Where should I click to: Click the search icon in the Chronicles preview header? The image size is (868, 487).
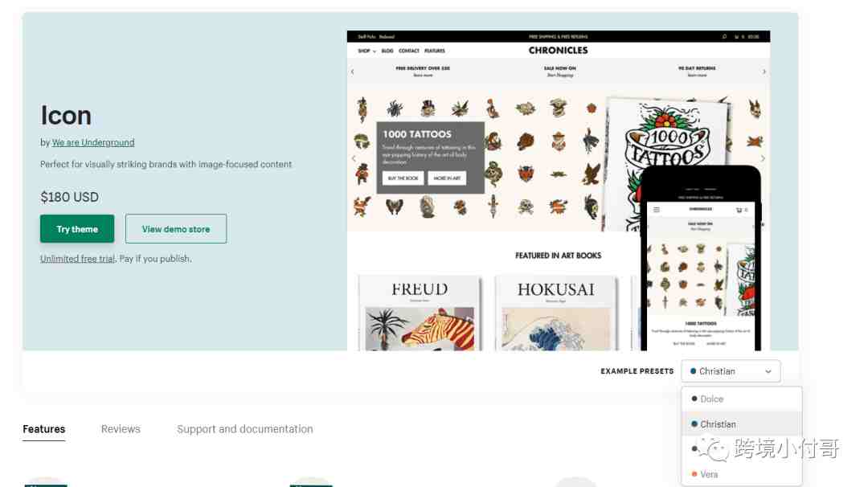tap(723, 36)
